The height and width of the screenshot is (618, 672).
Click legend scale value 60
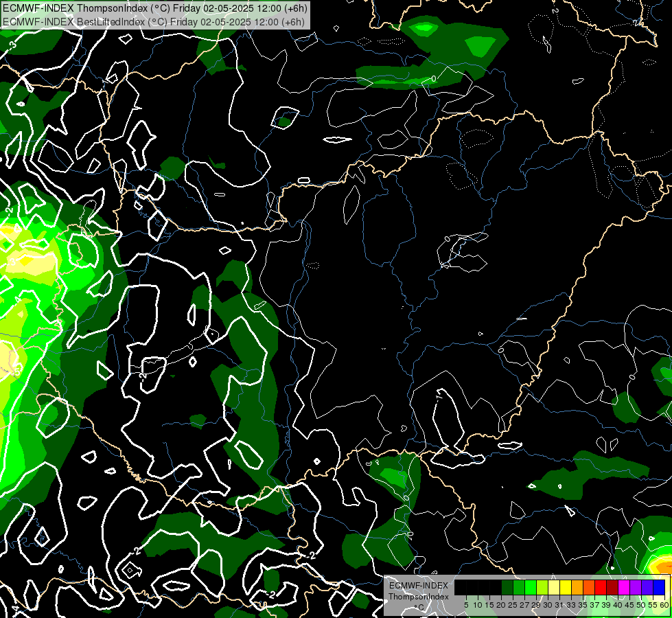click(x=664, y=605)
